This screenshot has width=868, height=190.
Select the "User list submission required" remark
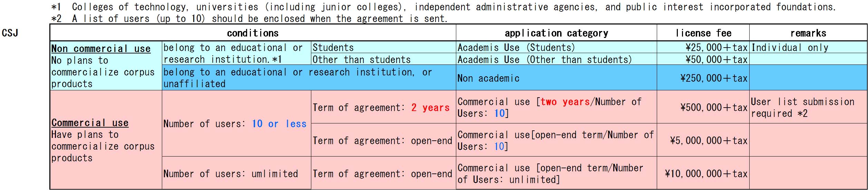point(802,107)
